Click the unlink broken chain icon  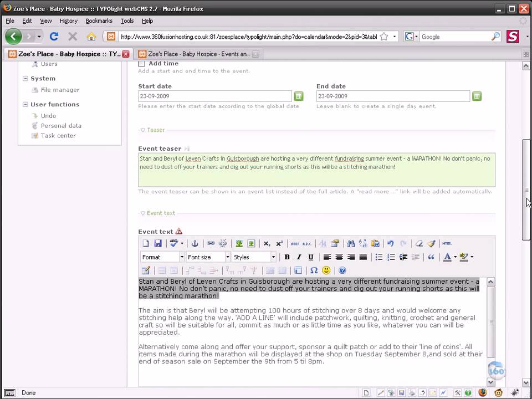tap(223, 243)
